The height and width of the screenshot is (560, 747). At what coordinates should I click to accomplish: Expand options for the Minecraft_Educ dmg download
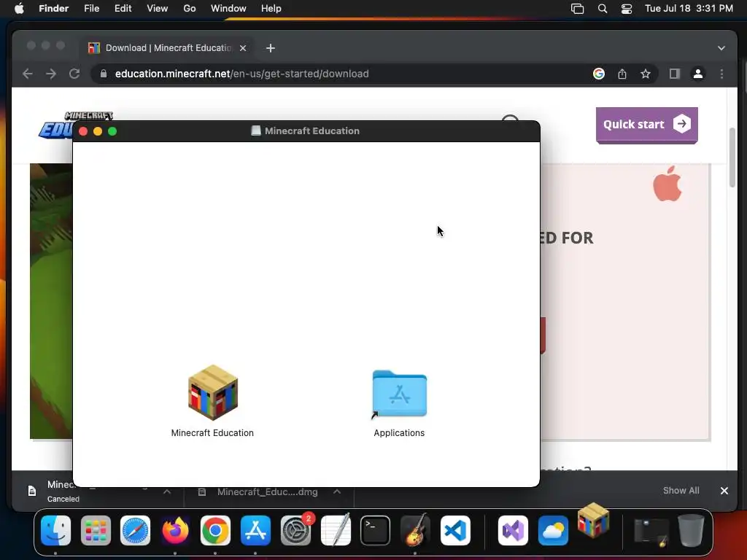coord(337,491)
